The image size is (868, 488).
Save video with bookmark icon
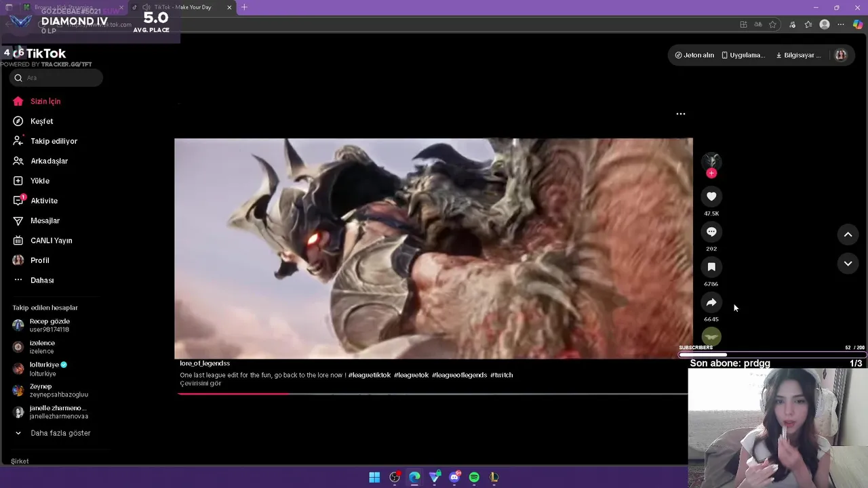click(x=711, y=267)
